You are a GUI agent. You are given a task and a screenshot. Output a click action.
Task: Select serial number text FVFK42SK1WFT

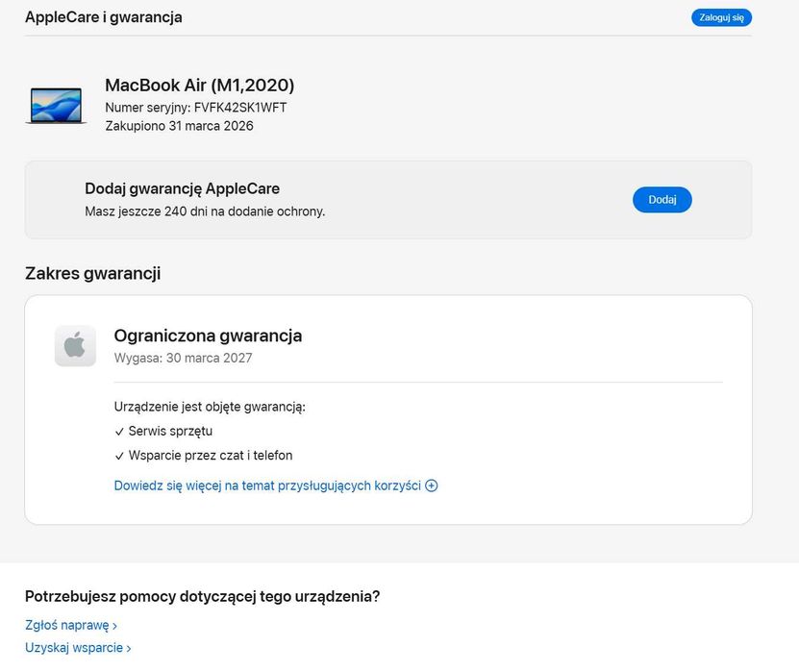point(240,108)
